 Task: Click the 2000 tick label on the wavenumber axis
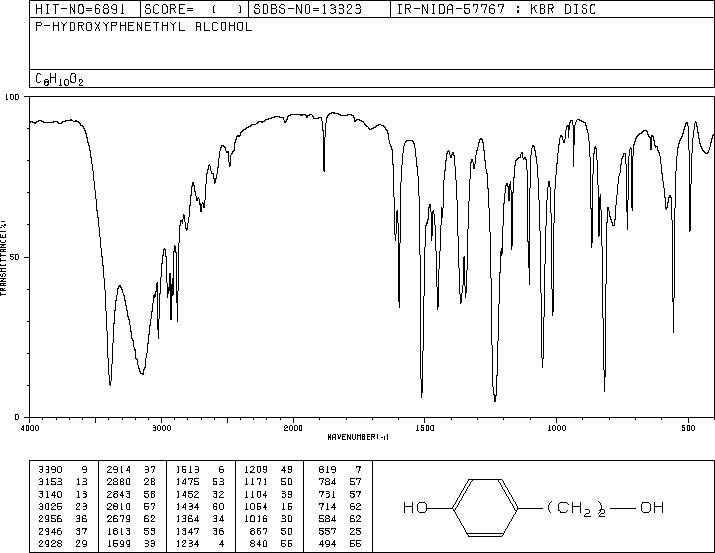[x=293, y=428]
